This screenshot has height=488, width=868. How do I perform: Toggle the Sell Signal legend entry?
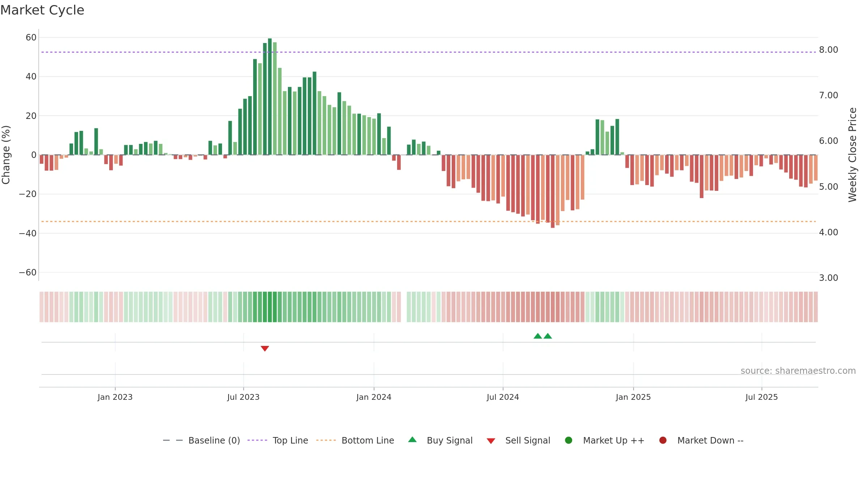518,440
